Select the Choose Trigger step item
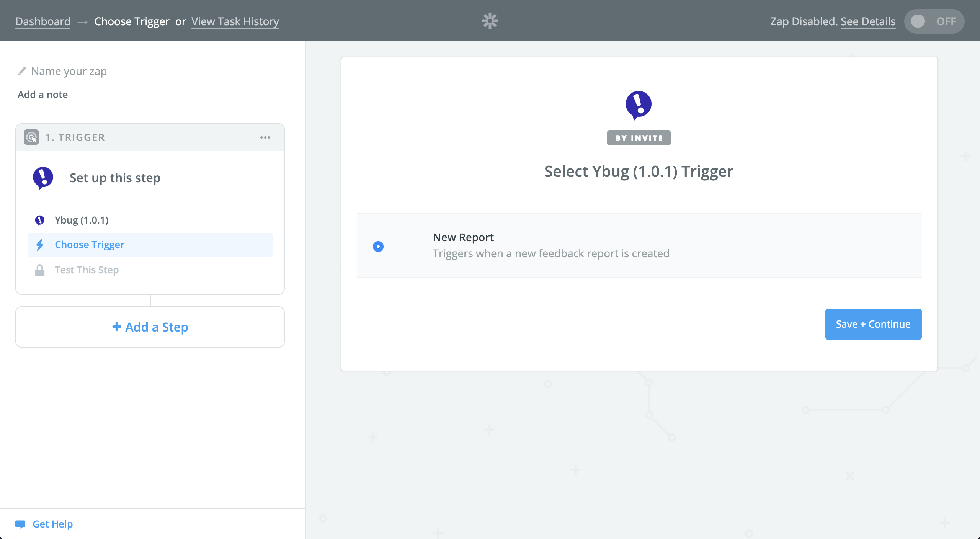 click(150, 245)
